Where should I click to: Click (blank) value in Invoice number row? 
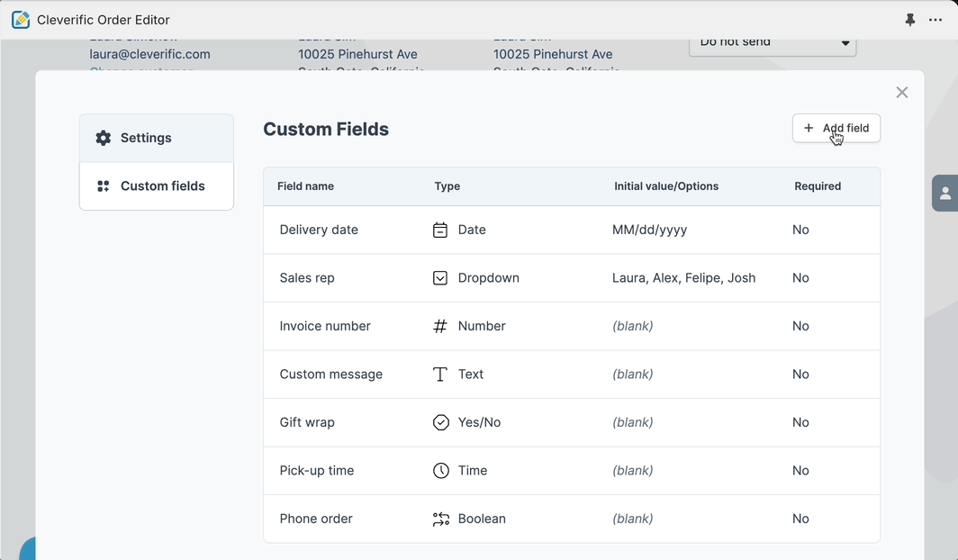click(632, 326)
